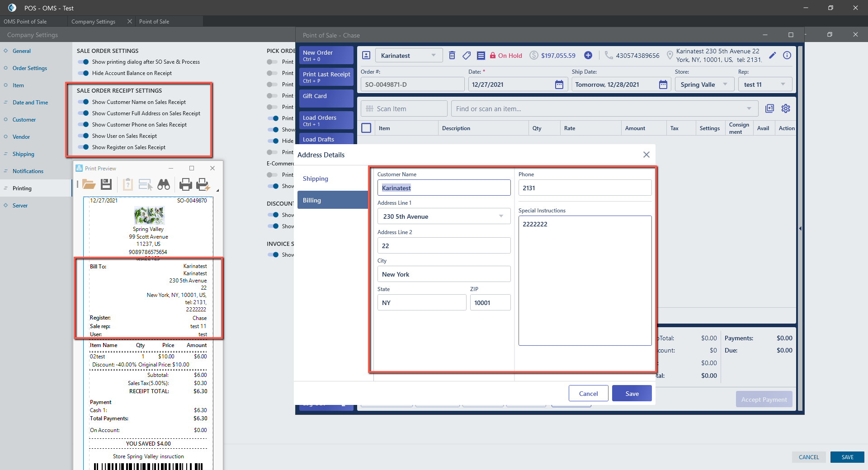Click the printer icon in Print Preview

pyautogui.click(x=186, y=184)
